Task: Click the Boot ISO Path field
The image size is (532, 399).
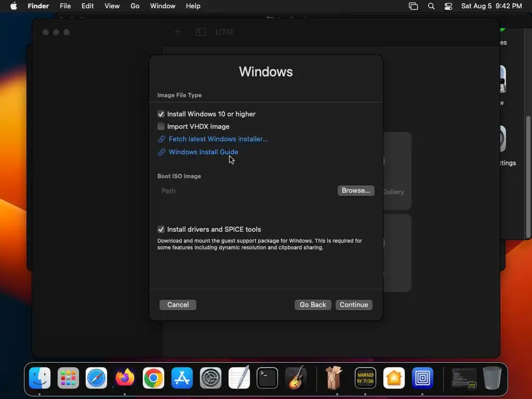Action: tap(247, 191)
